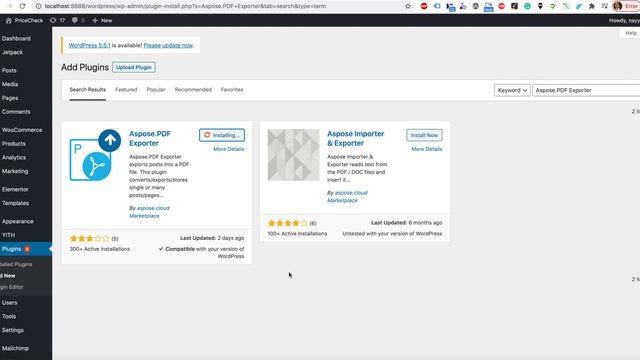640x360 pixels.
Task: Open aspose.cloud Marketplace author link under Importer
Action: pyautogui.click(x=347, y=196)
